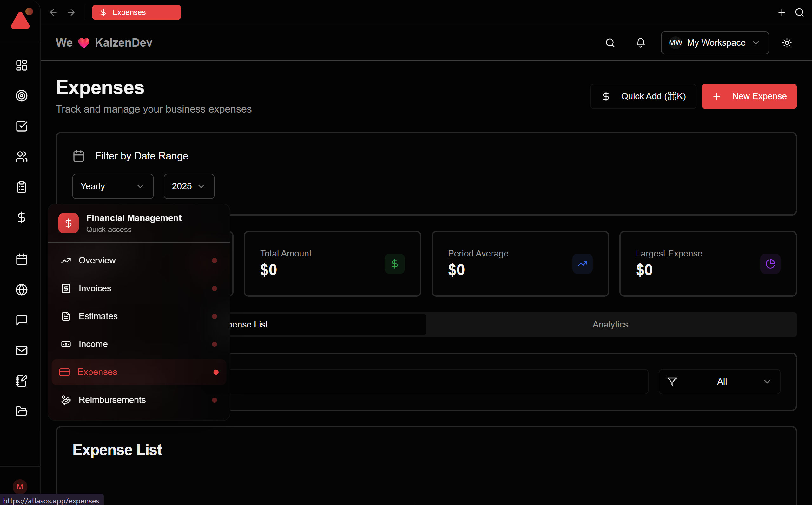Select Reimbursements in Financial Management menu
This screenshot has width=812, height=505.
click(139, 400)
